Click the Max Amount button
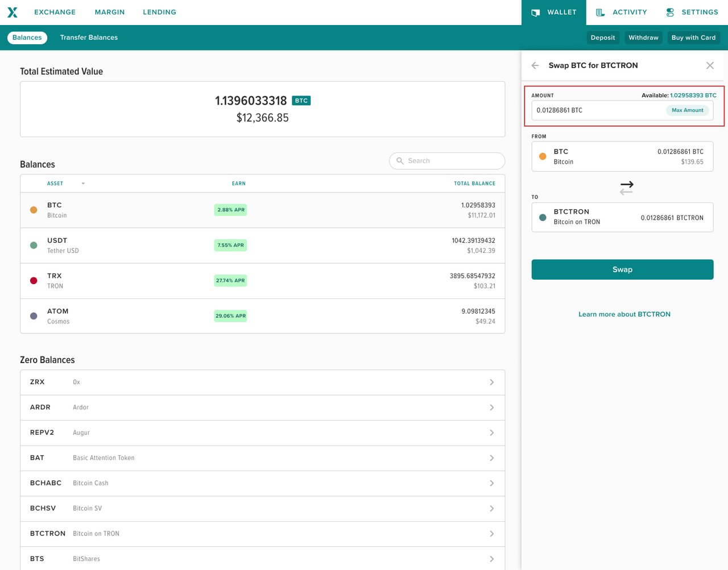728x570 pixels. tap(687, 110)
